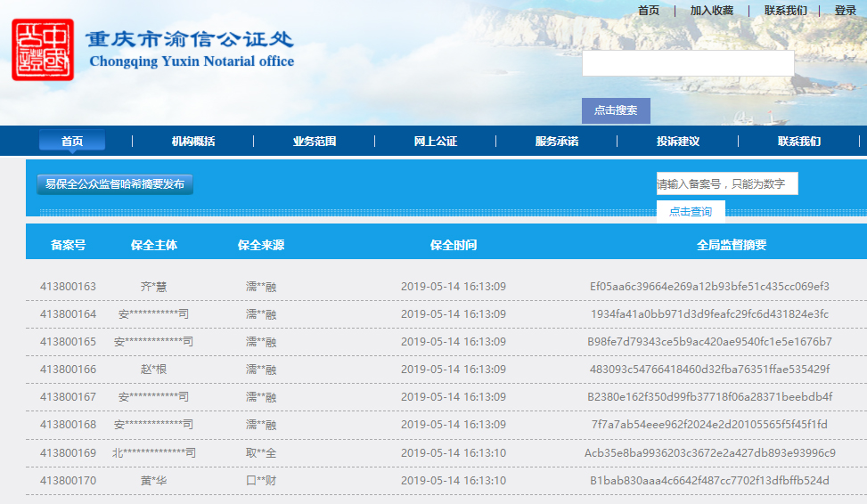This screenshot has width=867, height=504.
Task: Click hash digest of record 413800166
Action: point(709,369)
